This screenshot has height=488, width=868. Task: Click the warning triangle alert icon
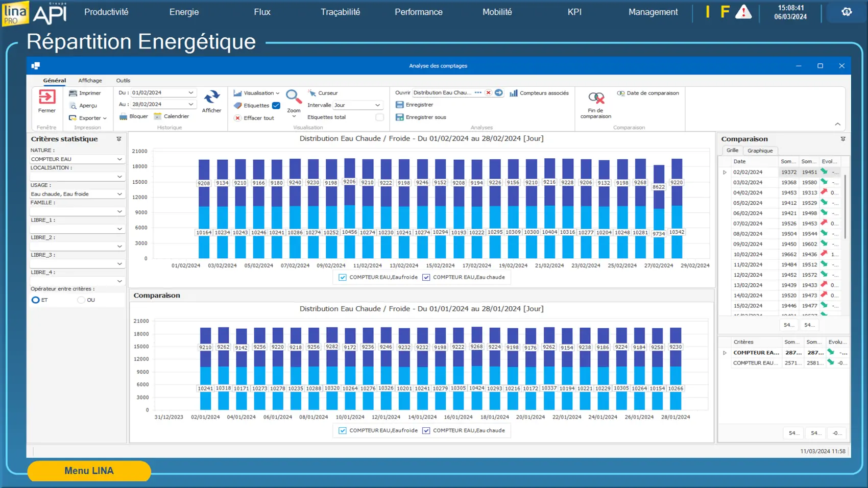743,12
